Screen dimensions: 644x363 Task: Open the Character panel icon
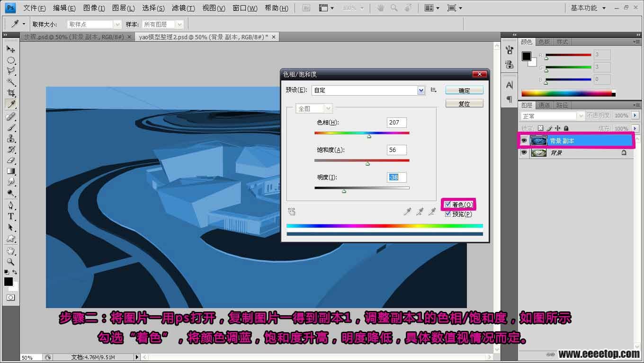pyautogui.click(x=510, y=85)
